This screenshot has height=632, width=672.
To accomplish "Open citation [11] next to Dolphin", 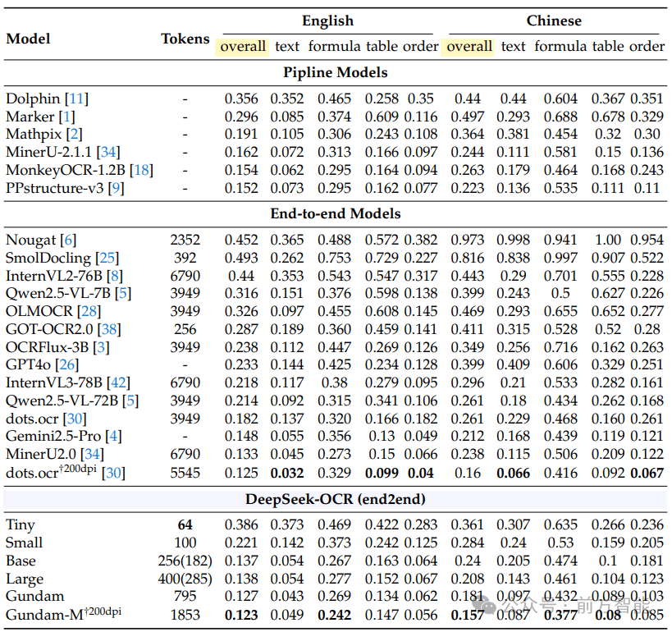I will pos(75,99).
